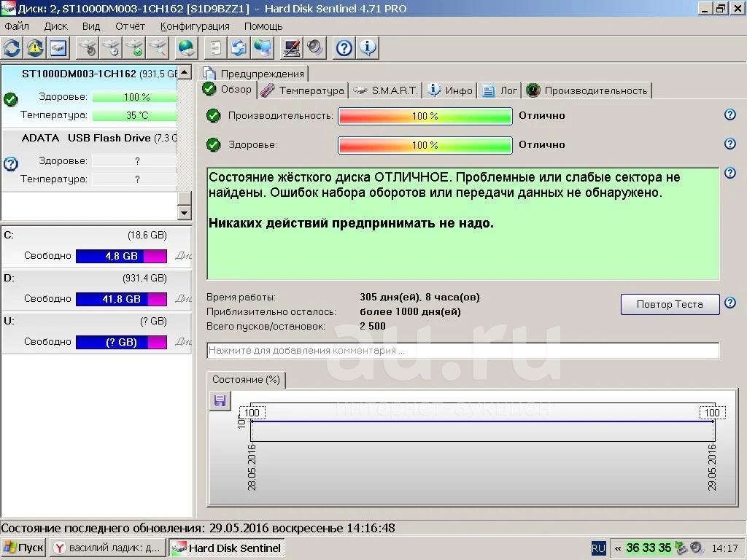
Task: Expand hidden tray icons with « arrow
Action: tap(617, 548)
